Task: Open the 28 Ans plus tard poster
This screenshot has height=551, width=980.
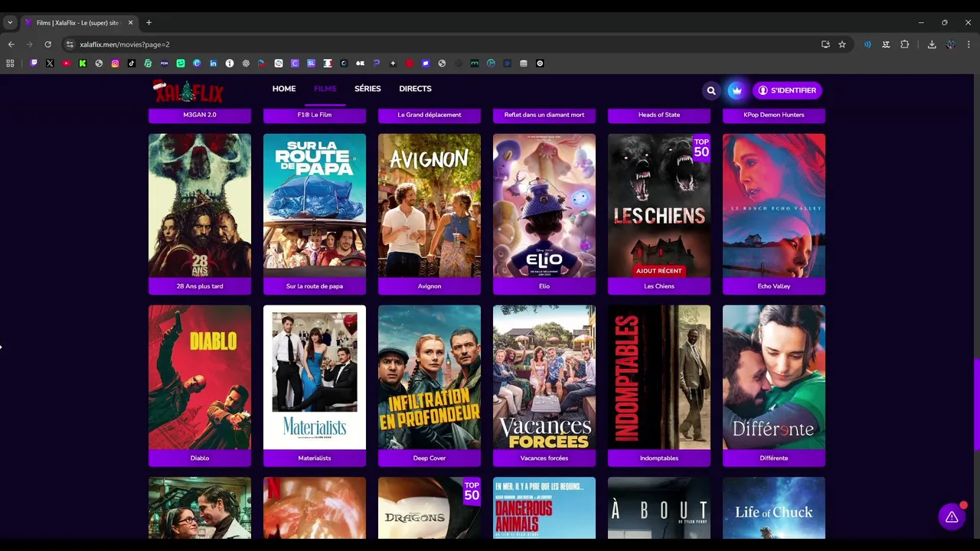Action: click(200, 206)
